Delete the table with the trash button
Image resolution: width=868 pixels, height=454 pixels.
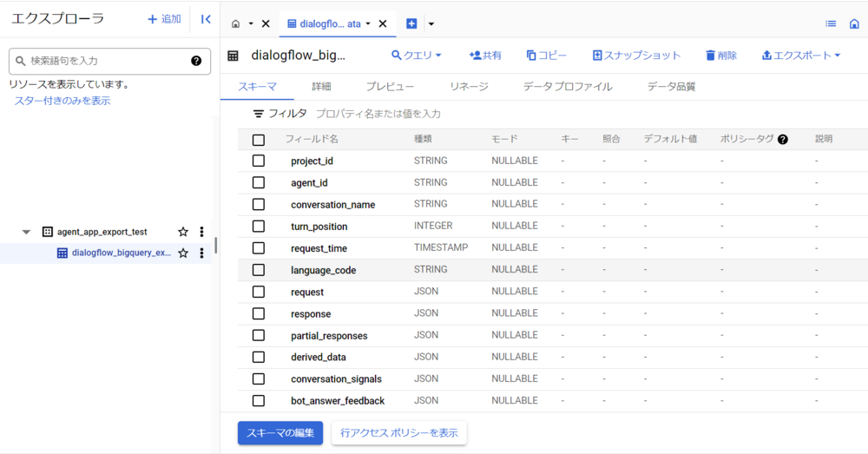[720, 56]
